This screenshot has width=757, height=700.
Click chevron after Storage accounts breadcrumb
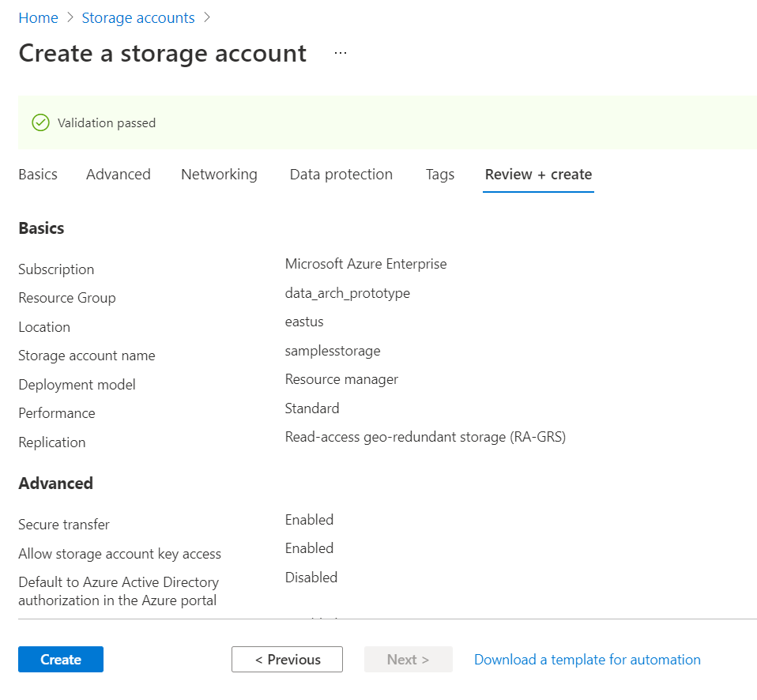coord(207,17)
